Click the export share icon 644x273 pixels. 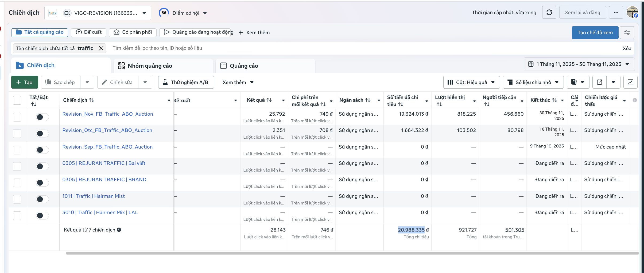[x=599, y=82]
